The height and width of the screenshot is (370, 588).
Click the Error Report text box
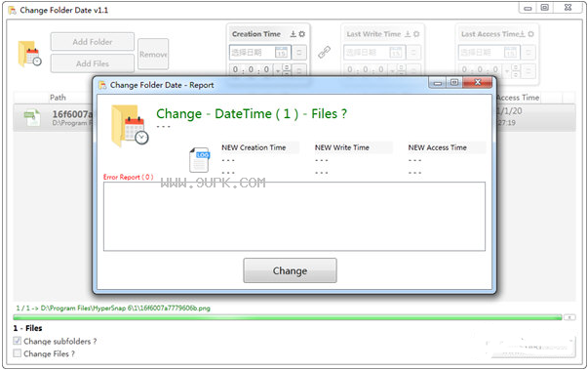pos(294,217)
